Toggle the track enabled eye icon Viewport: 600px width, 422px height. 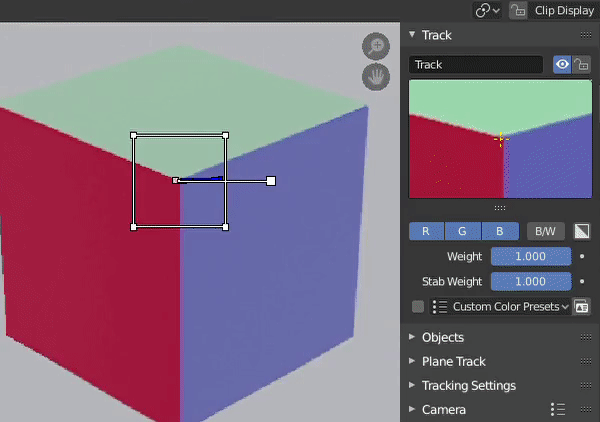pyautogui.click(x=562, y=65)
